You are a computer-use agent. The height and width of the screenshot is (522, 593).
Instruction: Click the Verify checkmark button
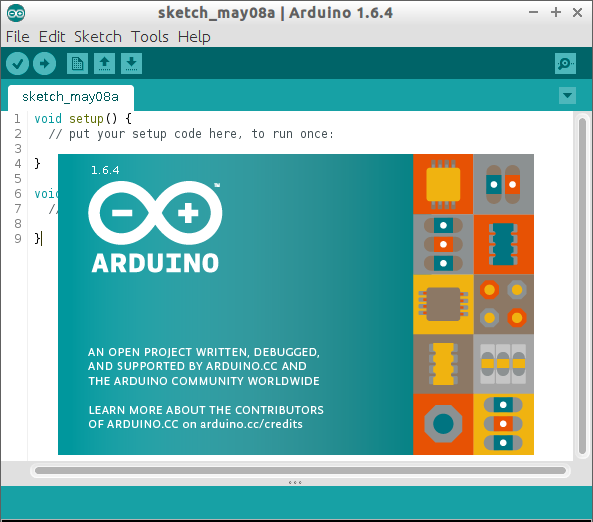point(17,63)
